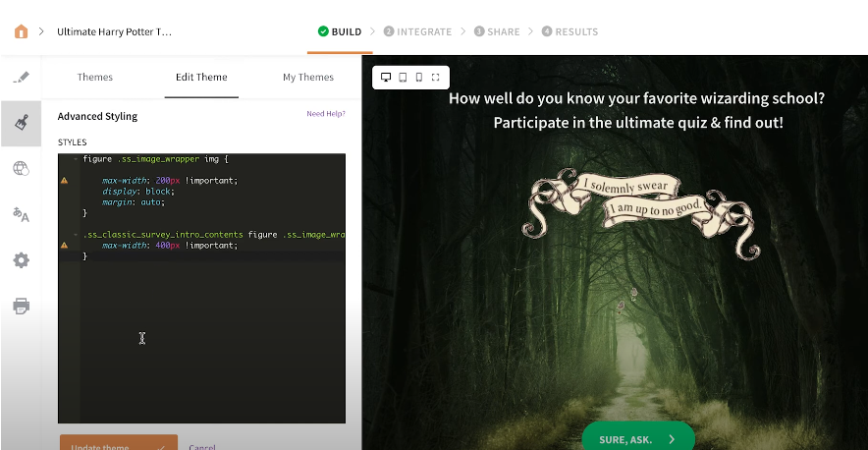The image size is (868, 450).
Task: Click the Update theme button
Action: point(119,442)
